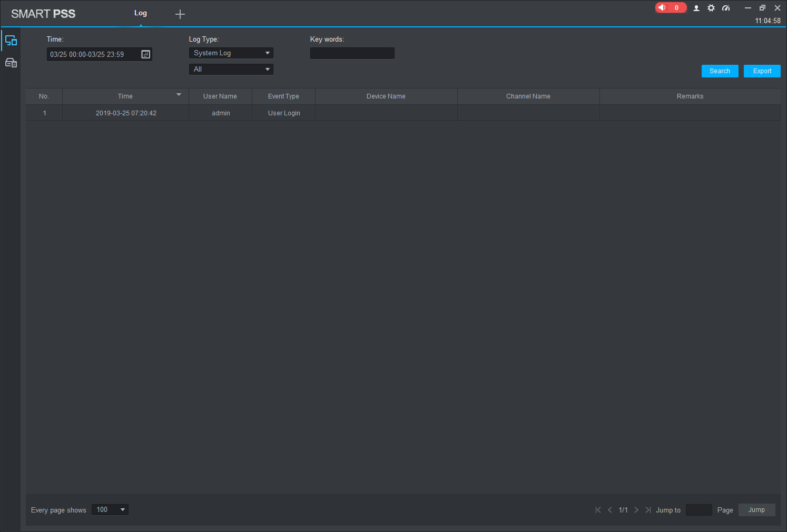Click the Jump to page number field
The height and width of the screenshot is (532, 787).
(x=699, y=510)
